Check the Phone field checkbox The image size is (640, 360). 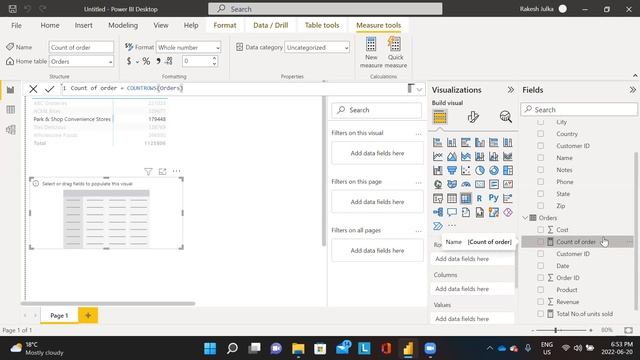540,182
